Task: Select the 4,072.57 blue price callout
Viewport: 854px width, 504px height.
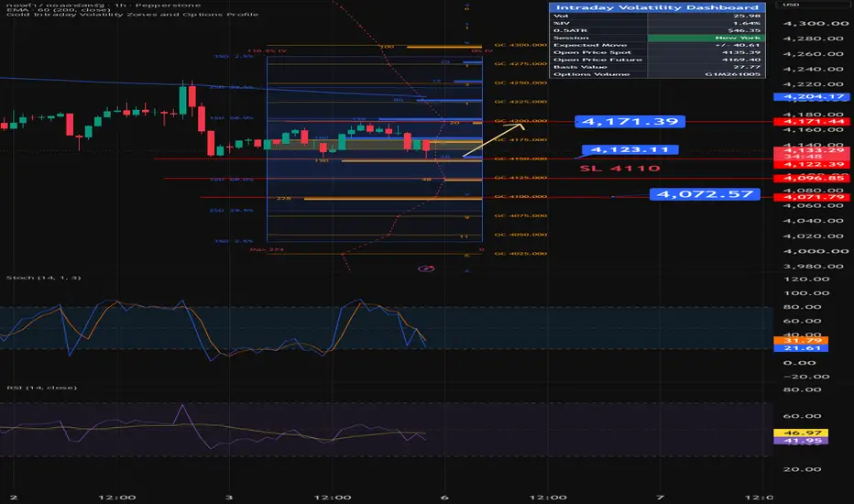Action: click(705, 194)
